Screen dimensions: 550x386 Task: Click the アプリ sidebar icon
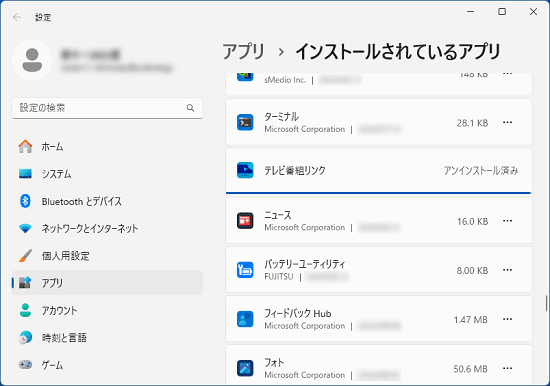25,282
